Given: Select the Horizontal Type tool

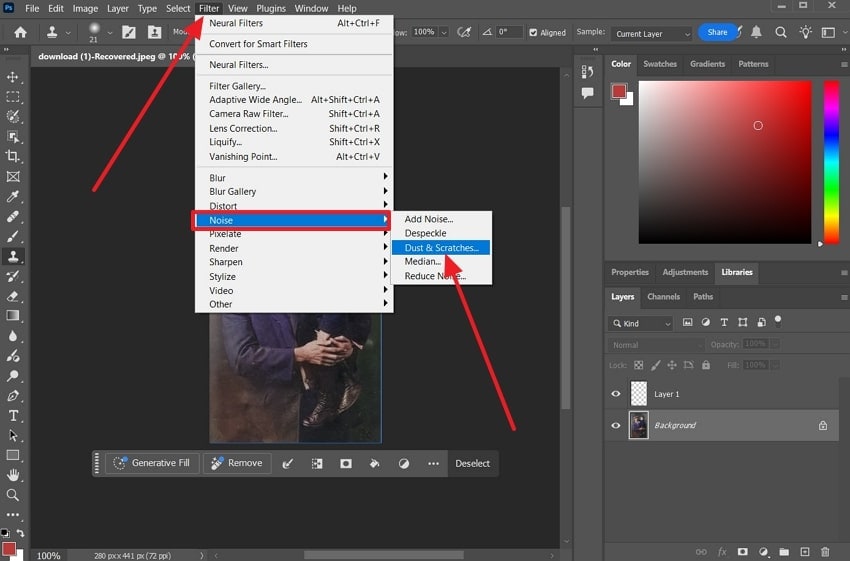Looking at the screenshot, I should (x=12, y=416).
